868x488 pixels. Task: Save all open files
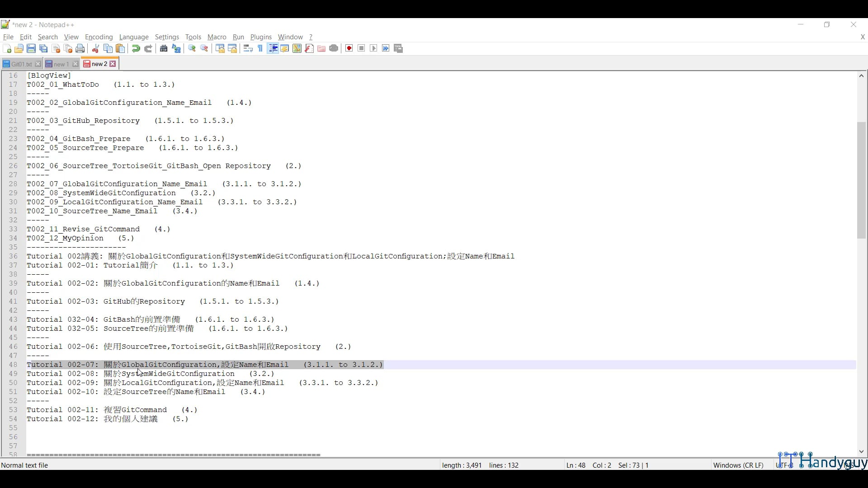[x=43, y=48]
